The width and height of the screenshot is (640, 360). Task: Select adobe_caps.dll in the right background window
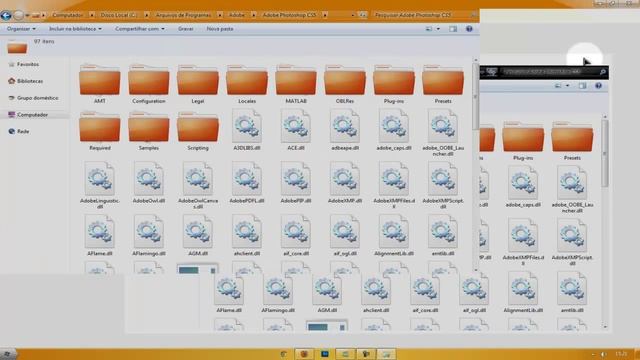point(523,187)
